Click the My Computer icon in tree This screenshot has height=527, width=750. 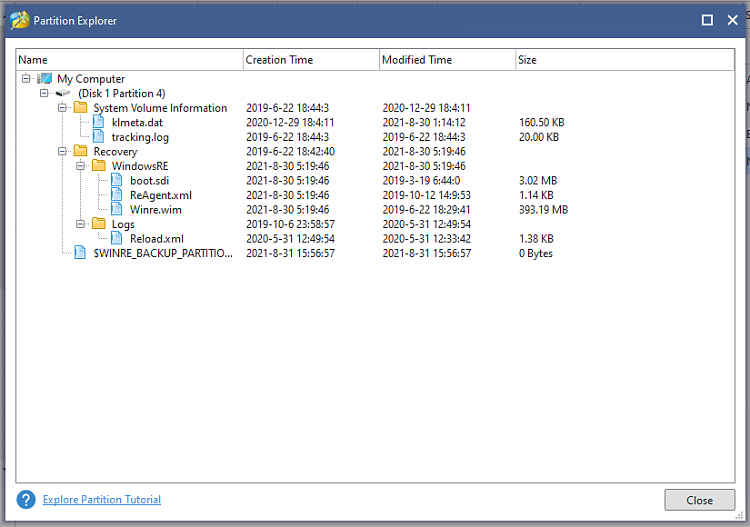point(44,79)
